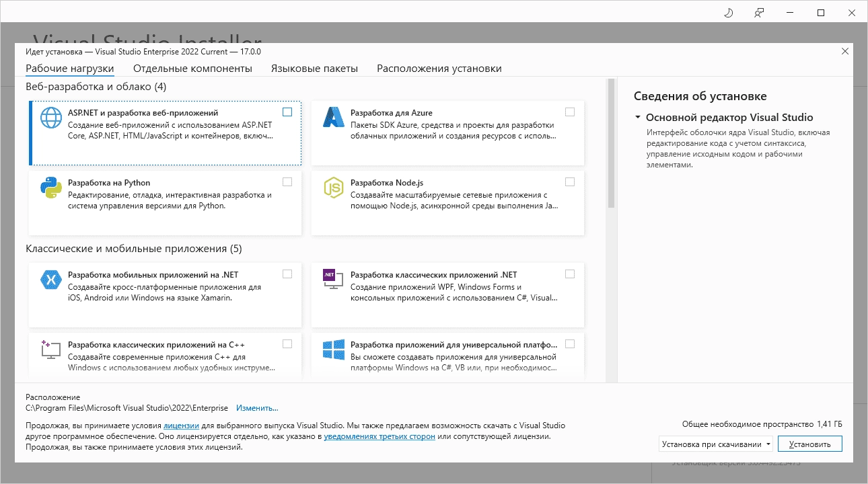Select the Разработка для Azure card title
The image size is (868, 484).
click(x=392, y=113)
